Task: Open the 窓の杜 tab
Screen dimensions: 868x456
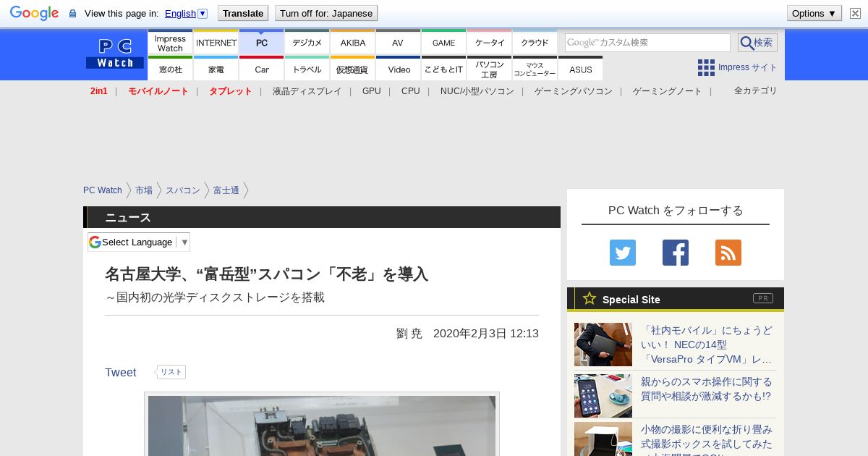Action: pos(170,69)
